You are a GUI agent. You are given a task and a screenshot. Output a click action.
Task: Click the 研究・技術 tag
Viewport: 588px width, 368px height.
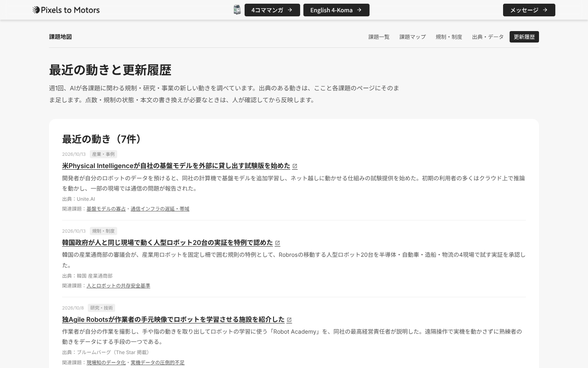101,308
